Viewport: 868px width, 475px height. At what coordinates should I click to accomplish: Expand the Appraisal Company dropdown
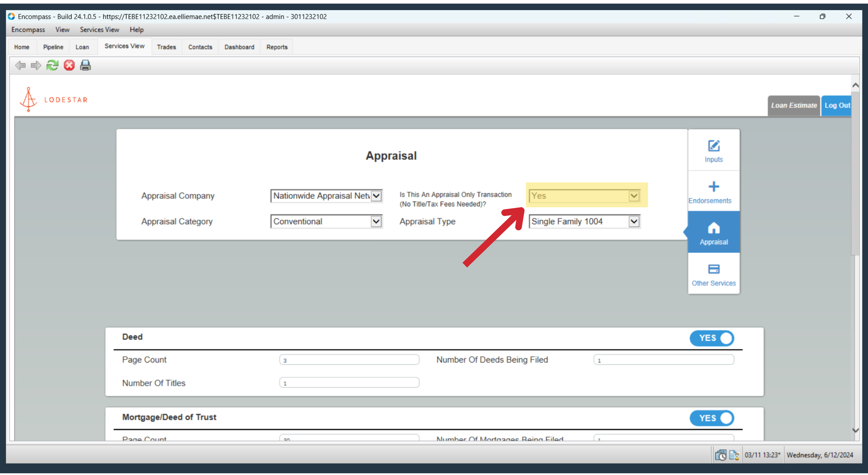(x=326, y=196)
